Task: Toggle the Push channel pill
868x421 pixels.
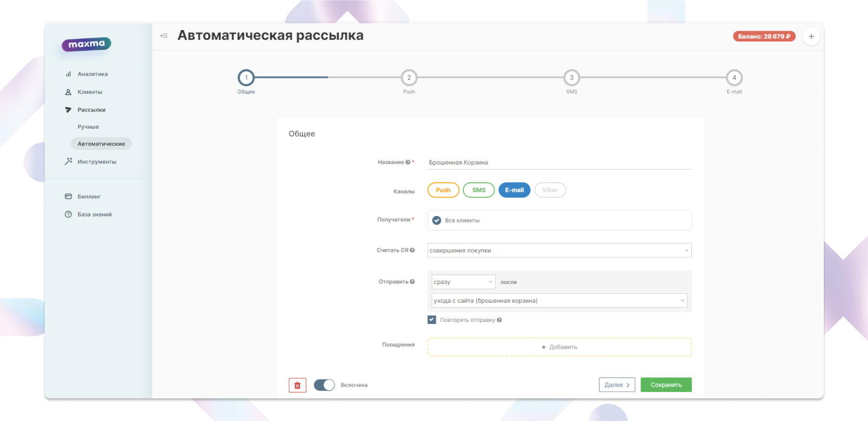Action: pyautogui.click(x=443, y=190)
